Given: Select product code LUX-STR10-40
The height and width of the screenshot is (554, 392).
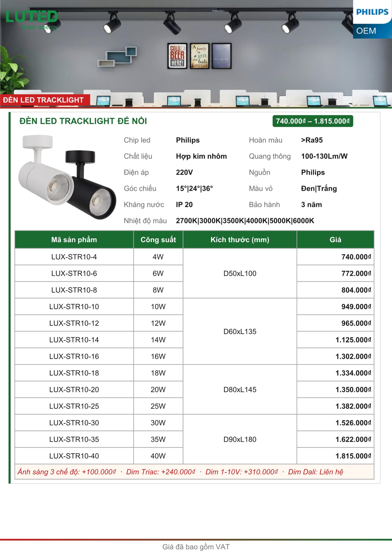Looking at the screenshot, I should pos(74,456).
